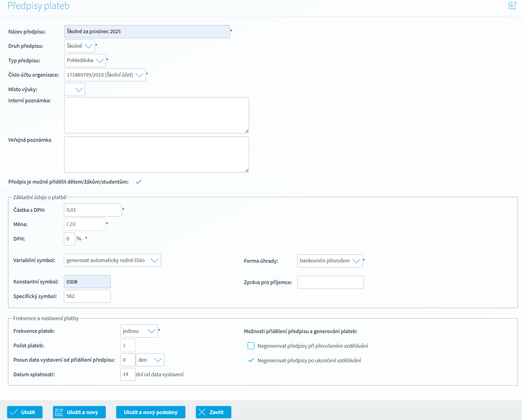Focus the Interní poznámka text area
Viewport: 522px width, 420px height.
pos(156,115)
